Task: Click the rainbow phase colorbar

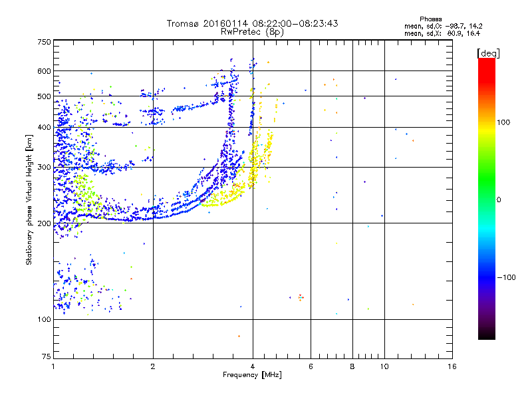Action: tap(487, 198)
